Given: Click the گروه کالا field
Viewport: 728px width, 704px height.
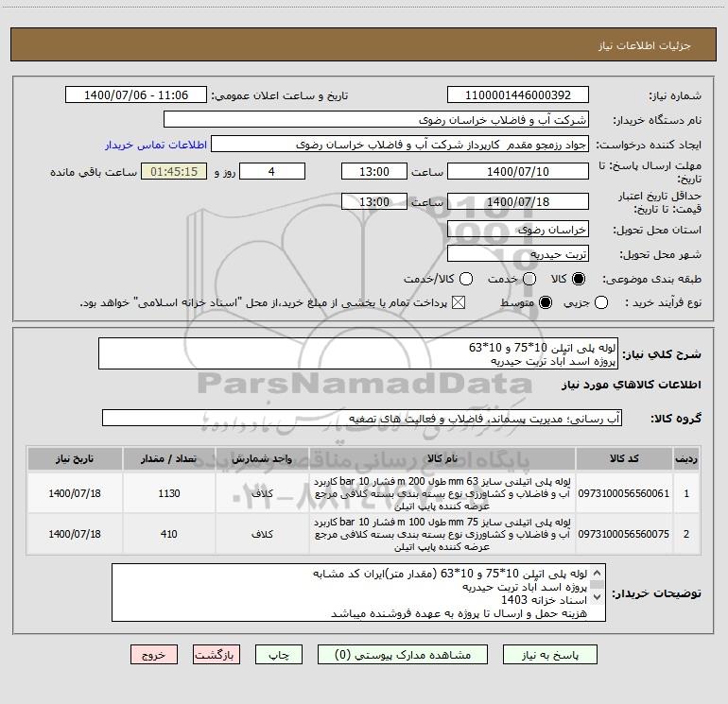Looking at the screenshot, I should (x=362, y=418).
